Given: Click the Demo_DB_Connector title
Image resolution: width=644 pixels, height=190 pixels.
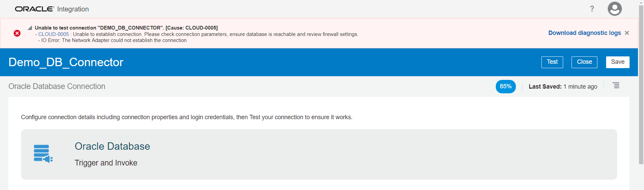Looking at the screenshot, I should pyautogui.click(x=66, y=62).
